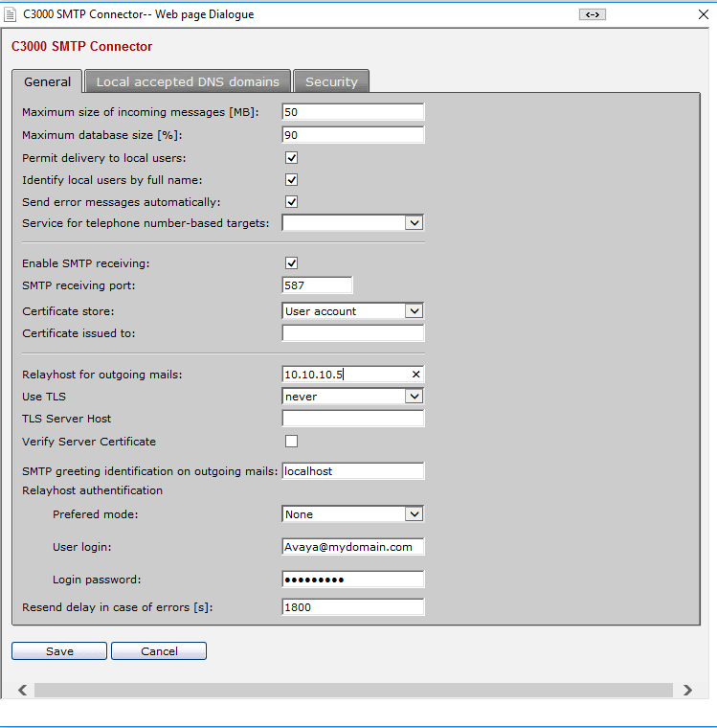Open the Security tab
Image resolution: width=717 pixels, height=728 pixels.
(x=331, y=81)
